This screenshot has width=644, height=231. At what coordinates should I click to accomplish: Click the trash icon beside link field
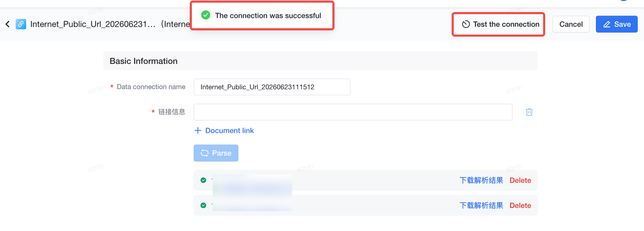pyautogui.click(x=529, y=112)
